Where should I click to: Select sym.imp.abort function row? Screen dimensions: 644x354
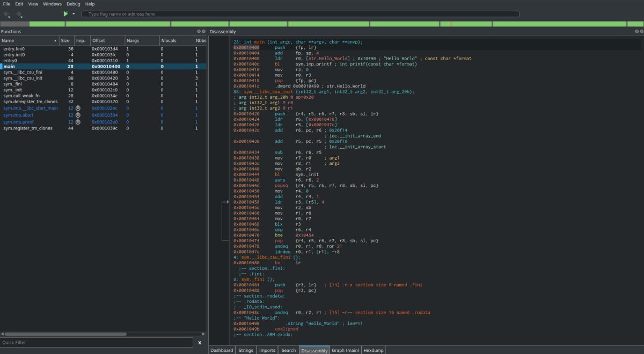(103, 115)
